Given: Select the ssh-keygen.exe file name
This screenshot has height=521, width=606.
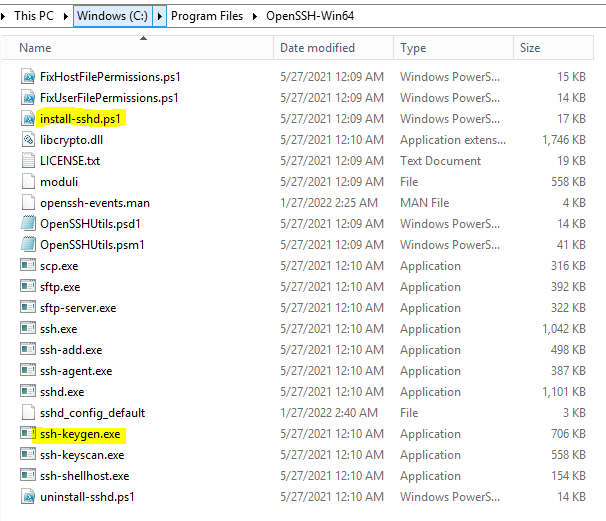Looking at the screenshot, I should [80, 434].
